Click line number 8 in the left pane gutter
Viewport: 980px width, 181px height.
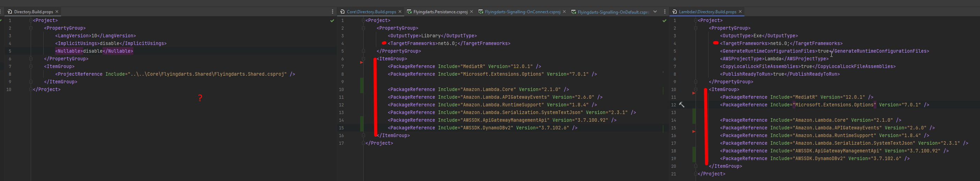pyautogui.click(x=10, y=74)
